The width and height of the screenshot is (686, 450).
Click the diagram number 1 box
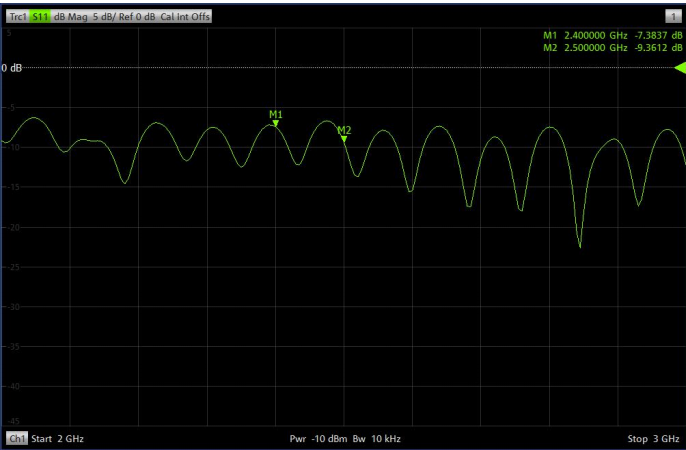click(673, 17)
